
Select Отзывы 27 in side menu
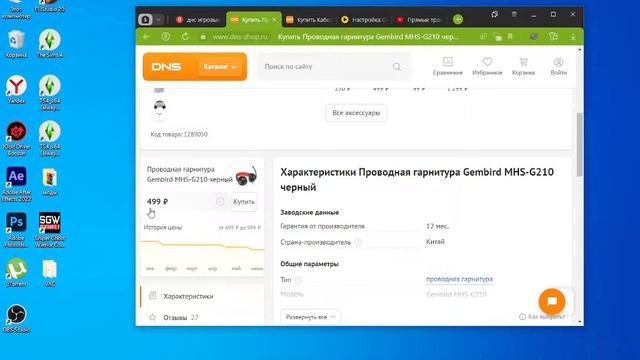(202, 317)
